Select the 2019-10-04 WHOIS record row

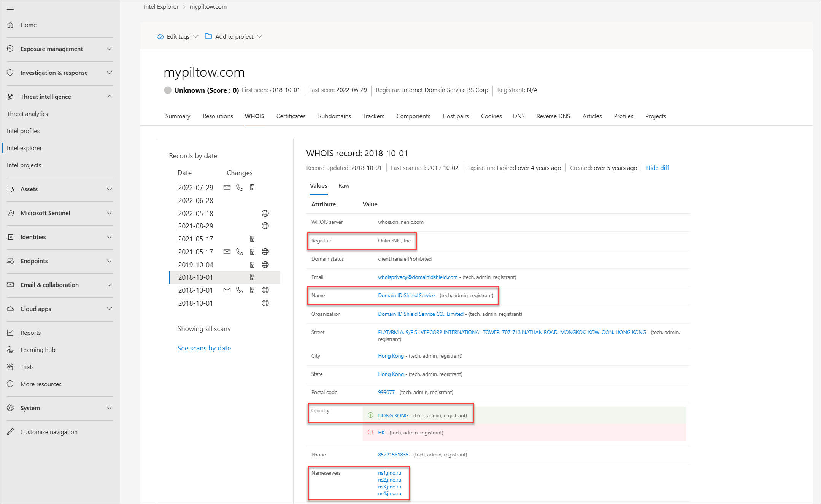[x=195, y=265]
